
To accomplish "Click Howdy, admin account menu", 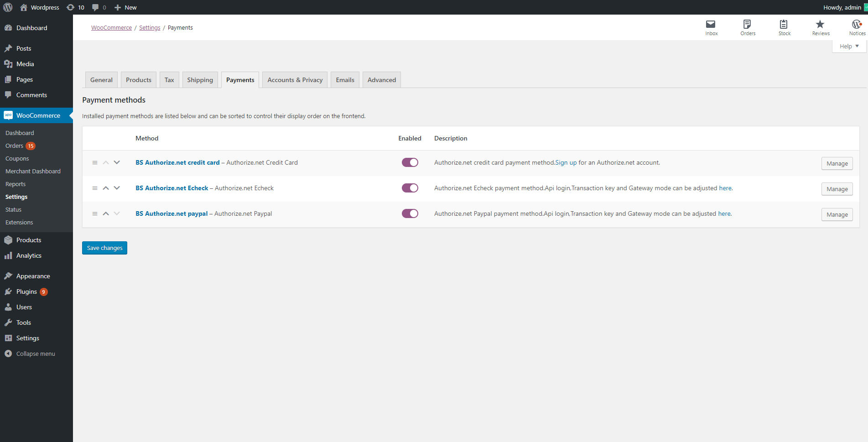I will tap(845, 7).
